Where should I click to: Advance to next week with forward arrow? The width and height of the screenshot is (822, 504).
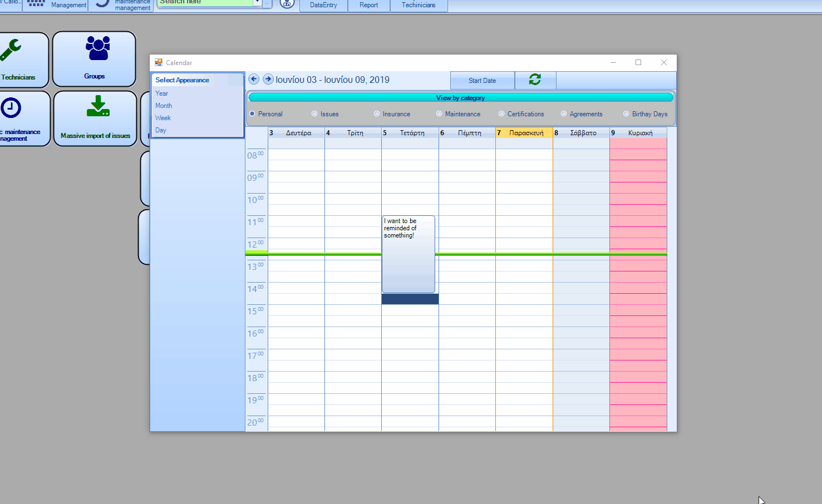click(x=268, y=79)
